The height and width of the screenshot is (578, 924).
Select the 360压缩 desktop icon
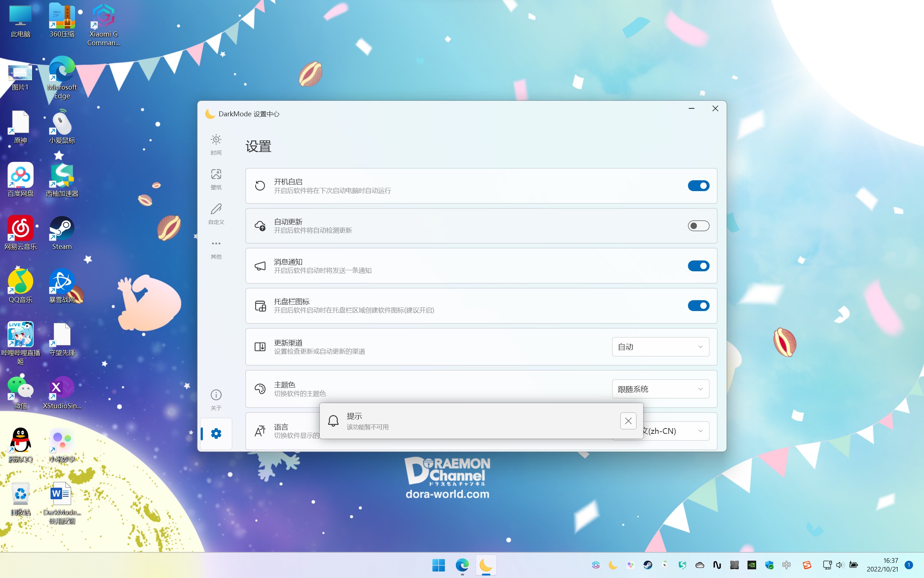[62, 21]
